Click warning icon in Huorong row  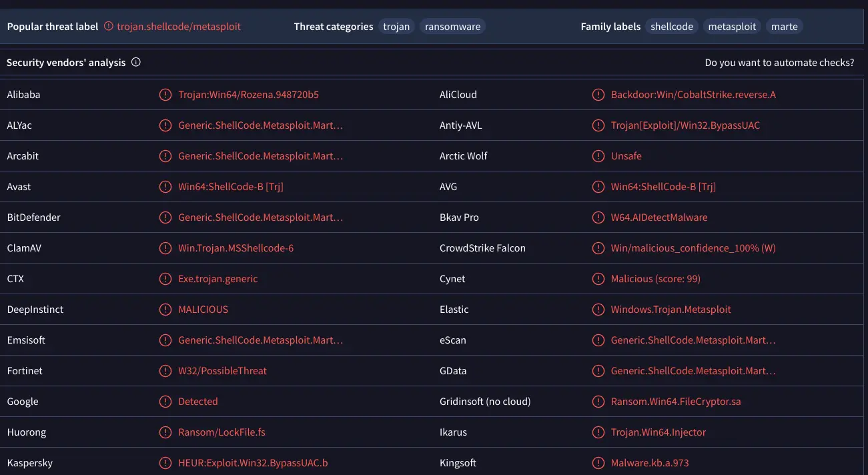click(165, 432)
